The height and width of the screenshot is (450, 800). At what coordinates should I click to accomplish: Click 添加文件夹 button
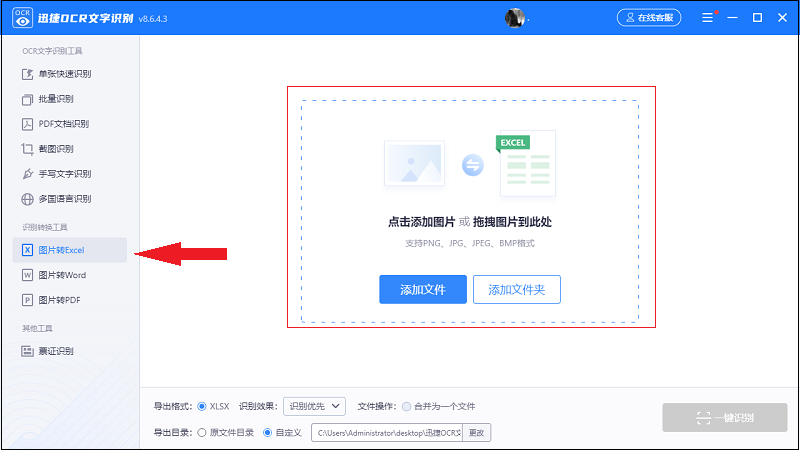pos(517,289)
